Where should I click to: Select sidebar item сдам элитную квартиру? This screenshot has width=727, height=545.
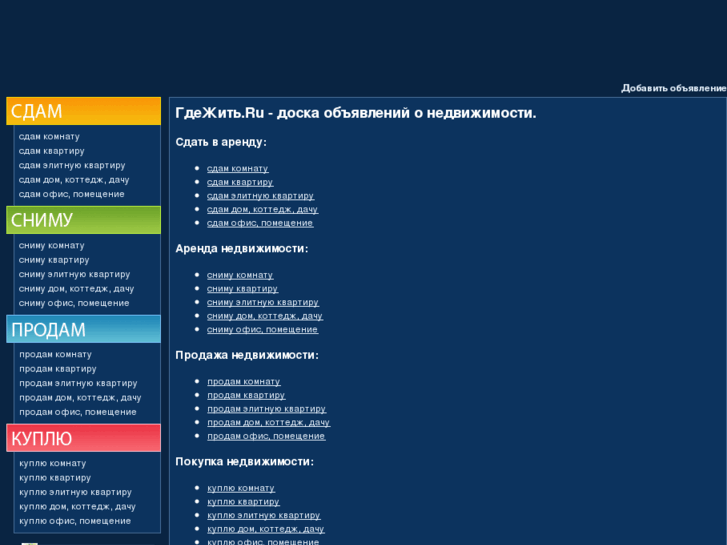coord(72,165)
